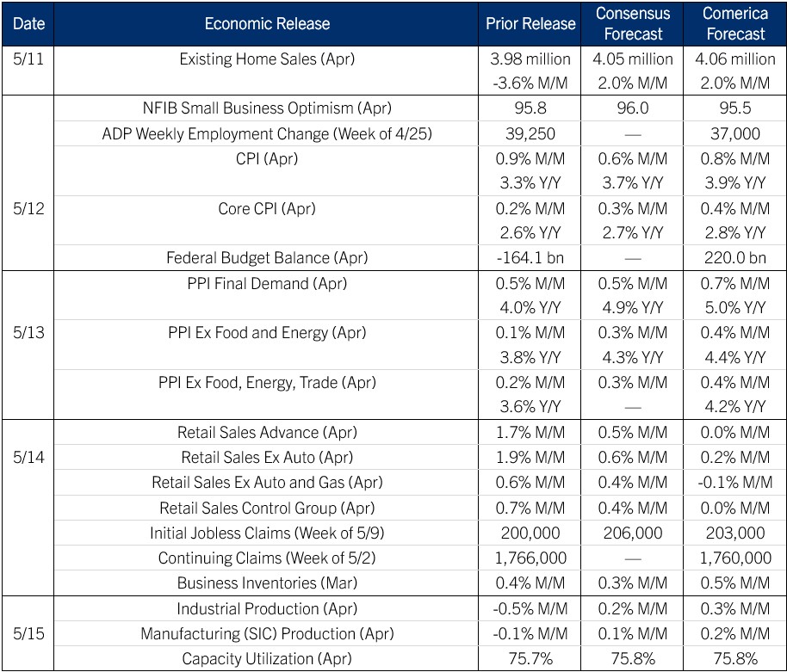
Task: Click 'Business Inventories (Mar)' label
Action: (x=267, y=583)
